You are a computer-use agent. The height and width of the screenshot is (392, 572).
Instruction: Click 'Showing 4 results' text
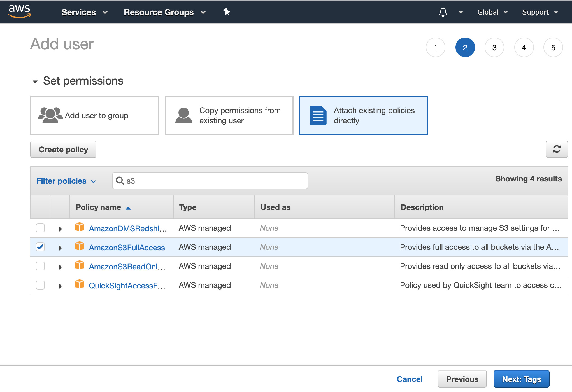pyautogui.click(x=529, y=179)
